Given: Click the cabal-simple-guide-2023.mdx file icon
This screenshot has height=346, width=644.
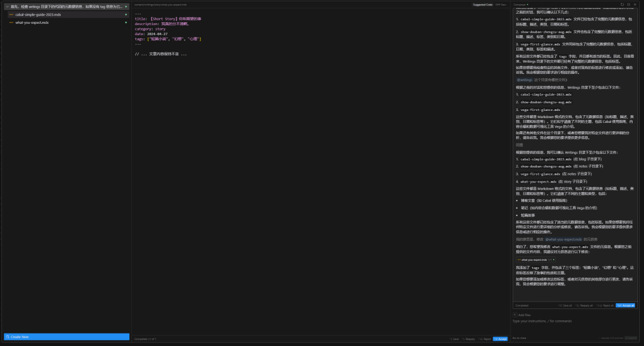Looking at the screenshot, I should (x=11, y=14).
